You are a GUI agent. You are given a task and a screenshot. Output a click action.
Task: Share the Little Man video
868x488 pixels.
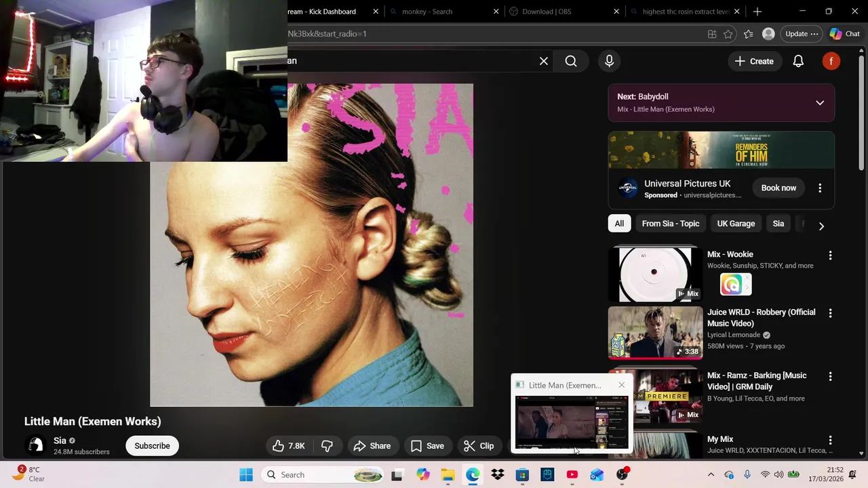(x=372, y=446)
